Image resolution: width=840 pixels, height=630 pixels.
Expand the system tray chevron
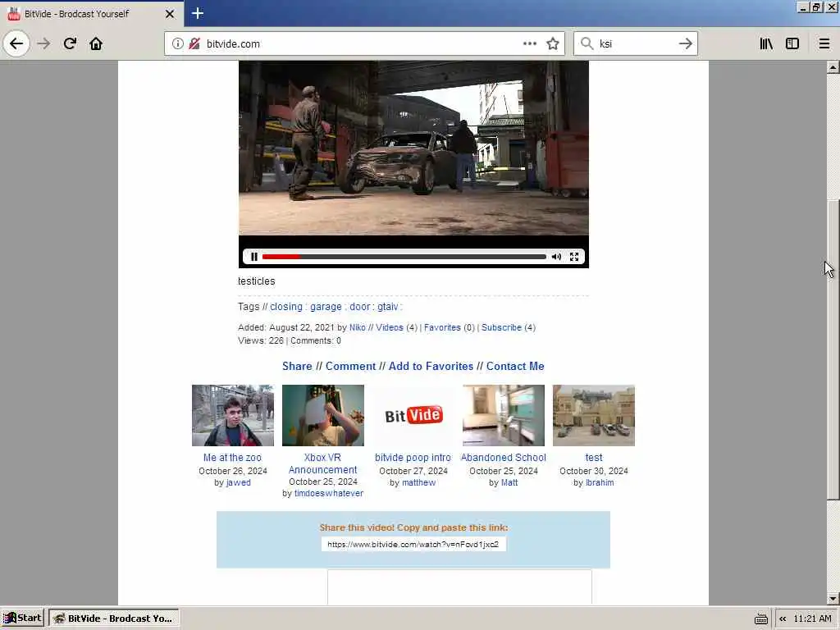point(783,619)
